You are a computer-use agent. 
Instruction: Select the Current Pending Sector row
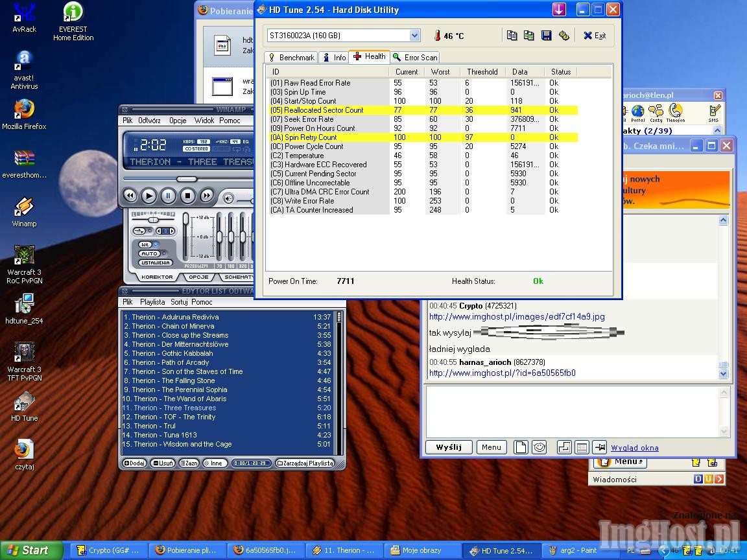coord(423,173)
